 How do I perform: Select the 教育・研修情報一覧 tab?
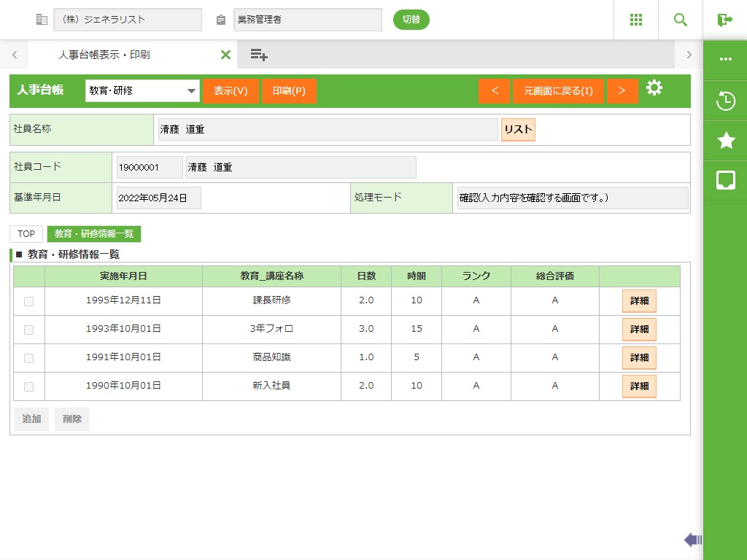(93, 234)
